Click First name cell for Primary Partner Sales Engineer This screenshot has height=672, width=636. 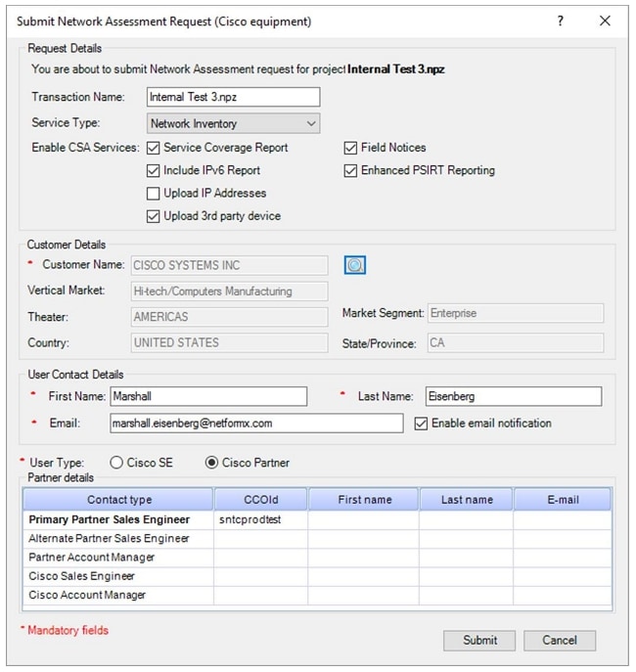coord(363,519)
